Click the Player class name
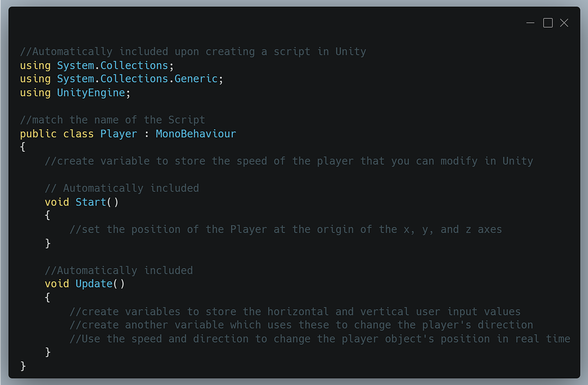This screenshot has width=588, height=385. (119, 133)
